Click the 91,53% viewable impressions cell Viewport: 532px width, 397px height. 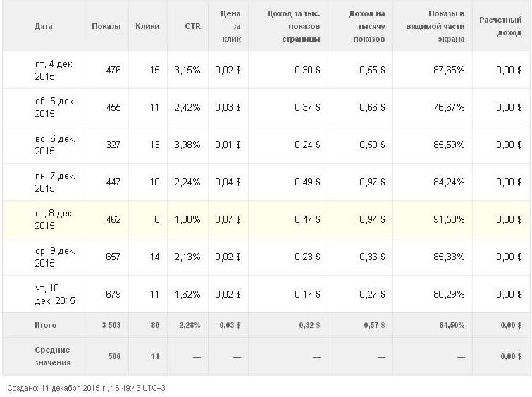tap(449, 219)
